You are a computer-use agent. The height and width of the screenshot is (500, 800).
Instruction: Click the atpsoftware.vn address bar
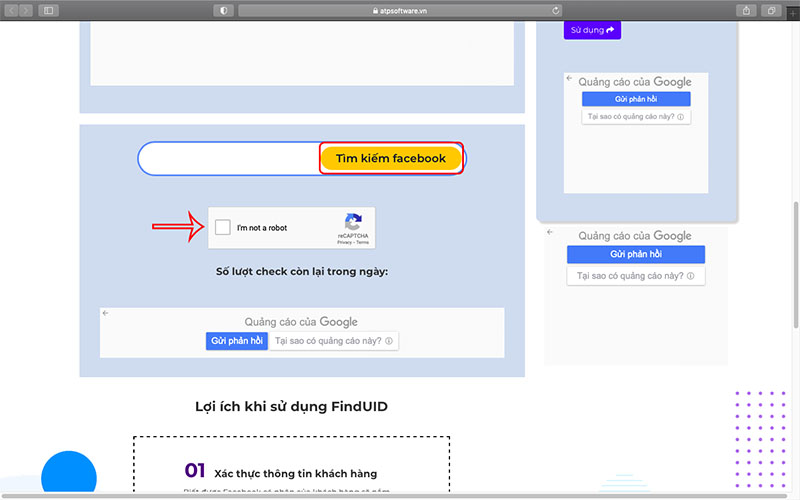point(401,10)
